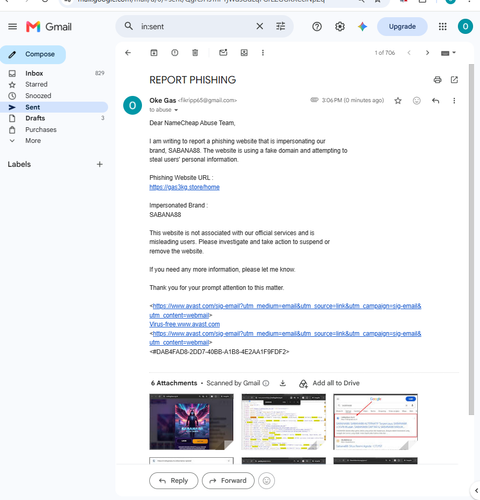Show the Scanned by Gmail info icon
The height and width of the screenshot is (500, 480).
(x=266, y=383)
